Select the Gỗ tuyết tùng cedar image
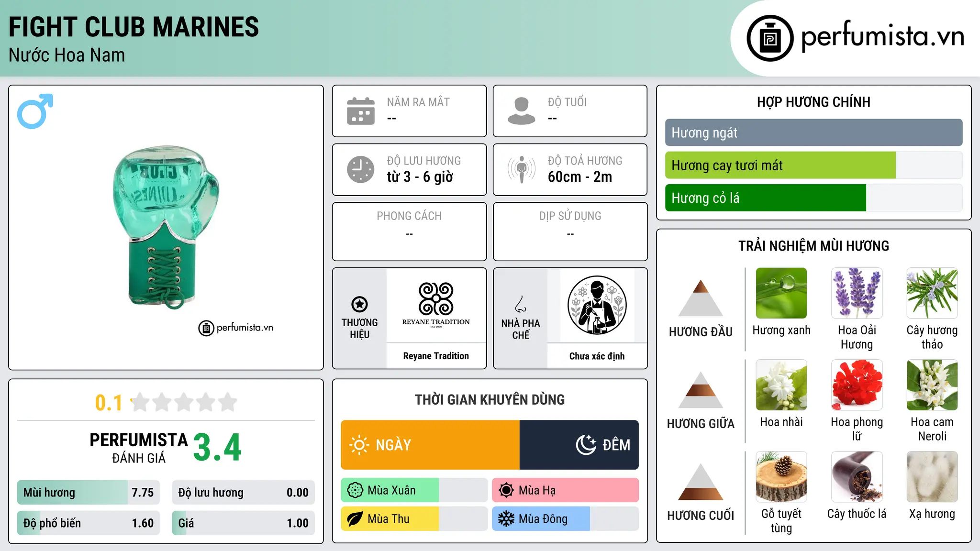 781,477
